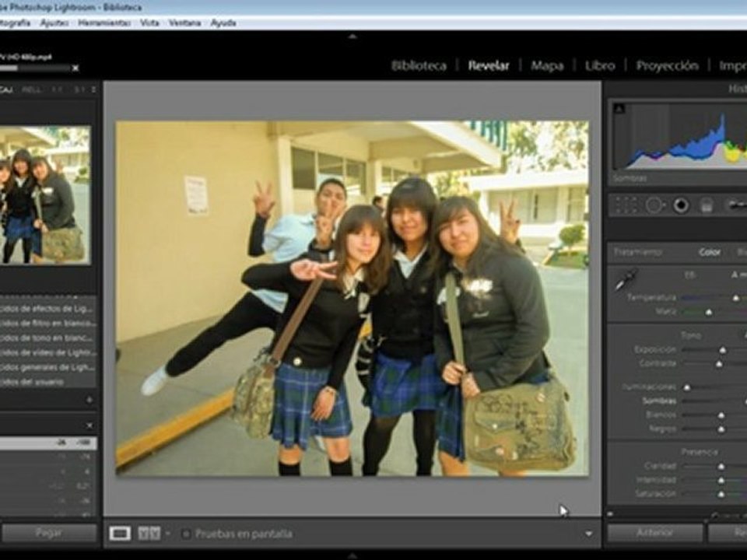Adjust the Intensidad slider handle

(721, 480)
